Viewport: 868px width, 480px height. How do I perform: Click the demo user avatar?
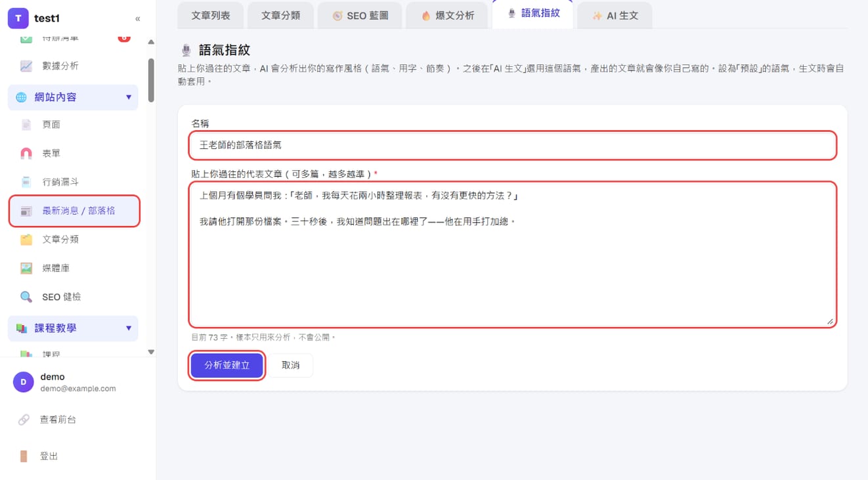tap(24, 382)
